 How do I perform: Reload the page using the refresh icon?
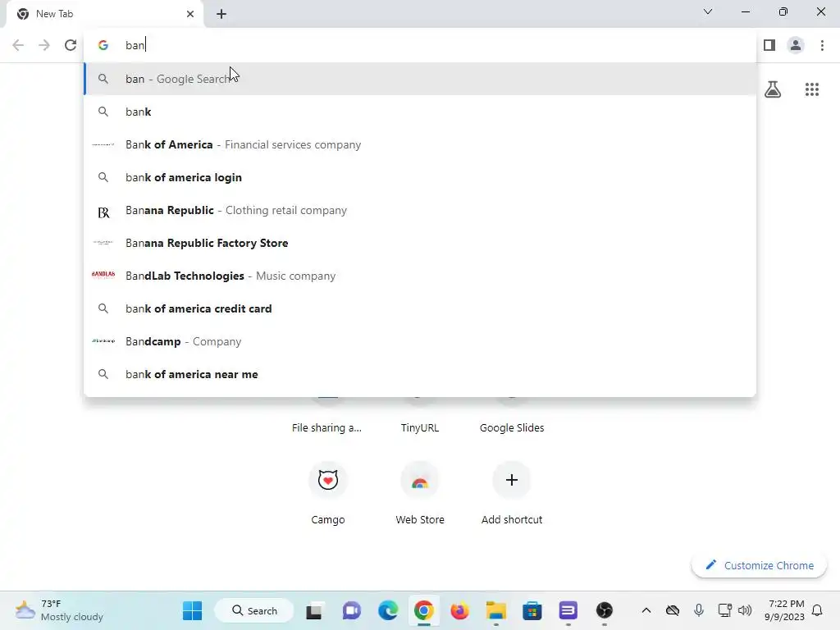[71, 45]
